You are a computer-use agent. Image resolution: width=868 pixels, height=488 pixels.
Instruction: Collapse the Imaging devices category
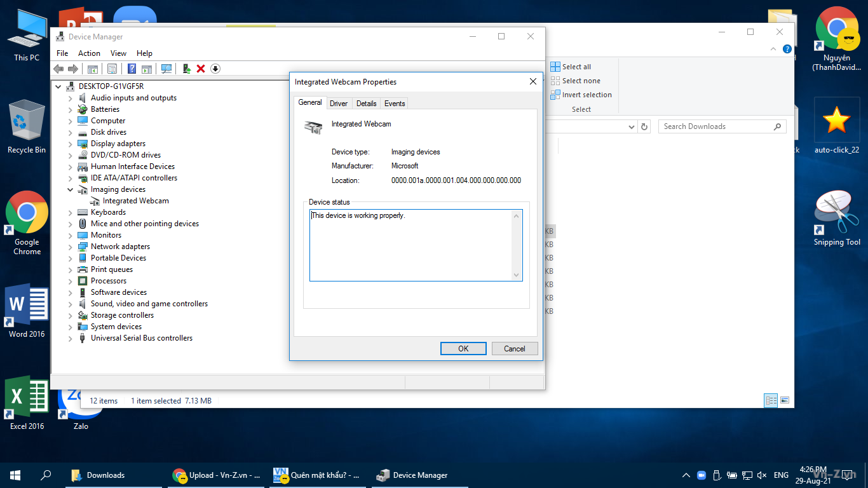tap(71, 189)
